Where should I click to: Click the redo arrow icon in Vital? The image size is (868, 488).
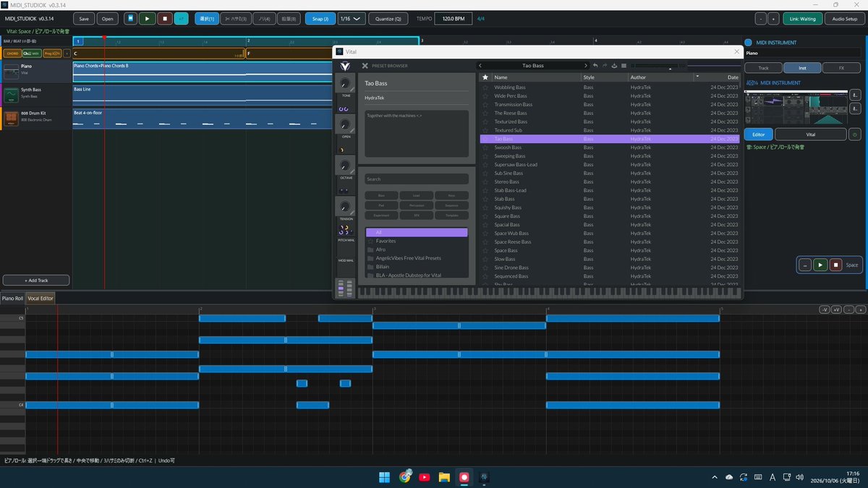point(604,66)
